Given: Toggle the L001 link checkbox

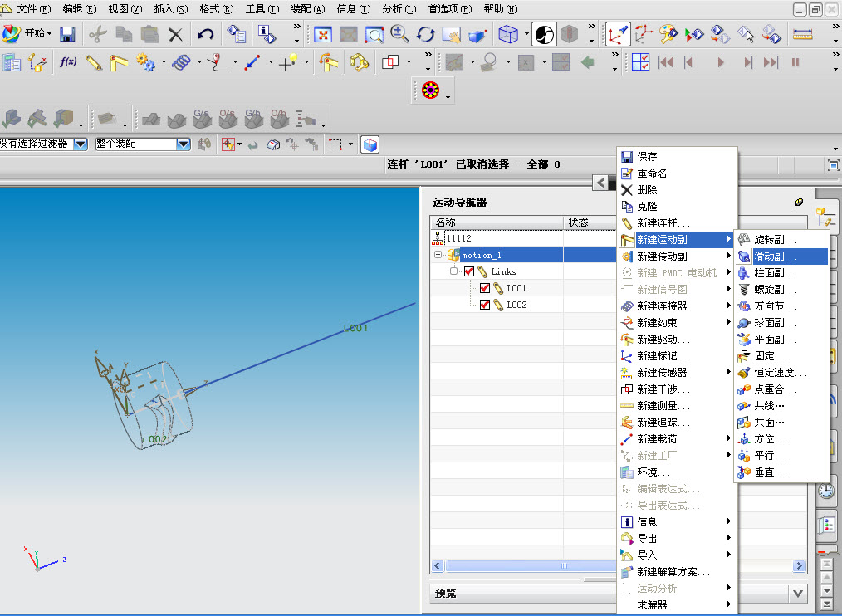Looking at the screenshot, I should click(485, 288).
